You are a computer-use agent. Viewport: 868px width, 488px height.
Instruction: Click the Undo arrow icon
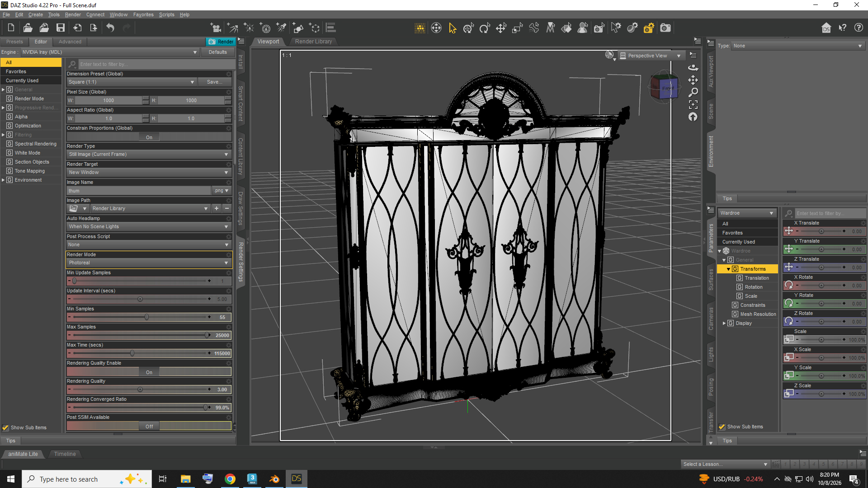[x=110, y=28]
